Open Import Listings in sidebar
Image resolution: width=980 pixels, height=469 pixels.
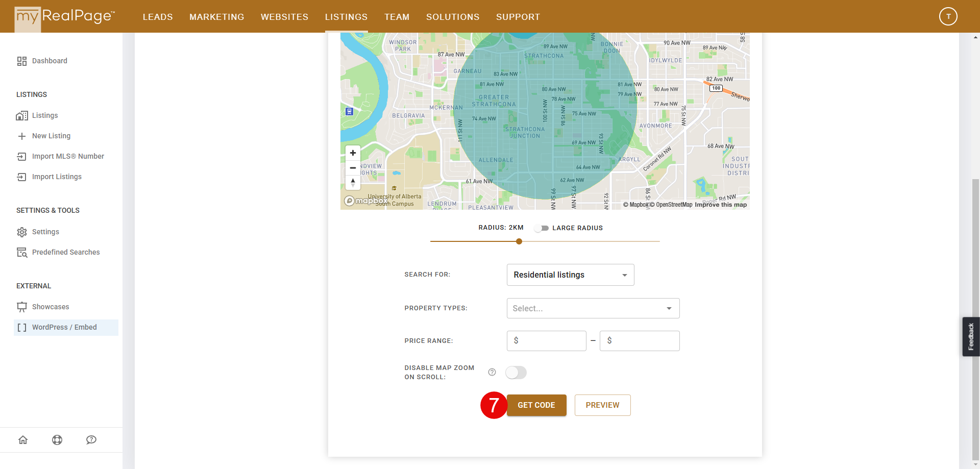coord(57,177)
